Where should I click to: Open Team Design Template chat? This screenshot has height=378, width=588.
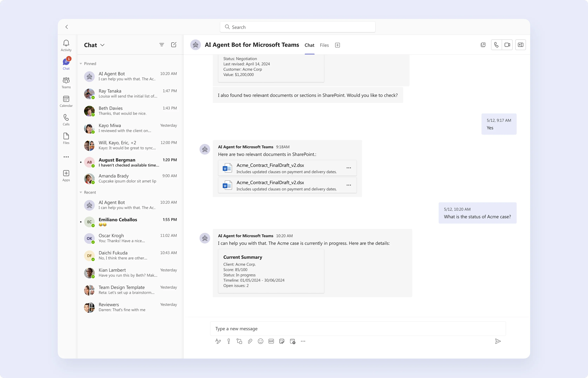(130, 290)
